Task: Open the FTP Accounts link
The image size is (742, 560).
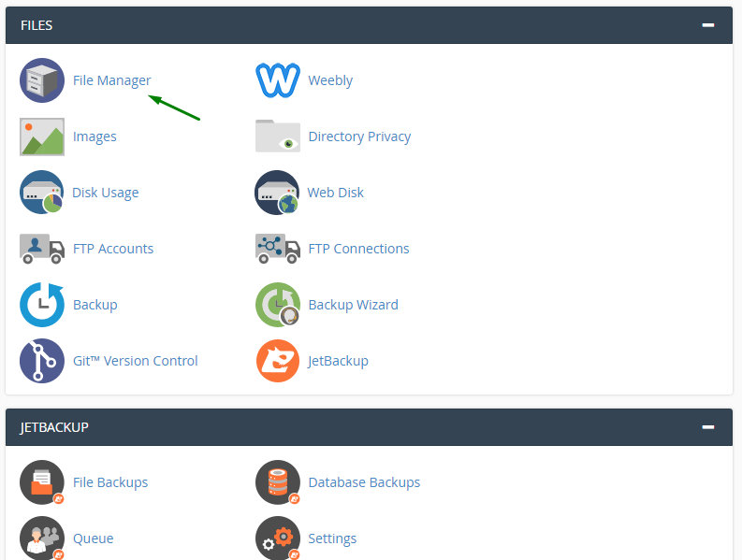Action: click(113, 249)
